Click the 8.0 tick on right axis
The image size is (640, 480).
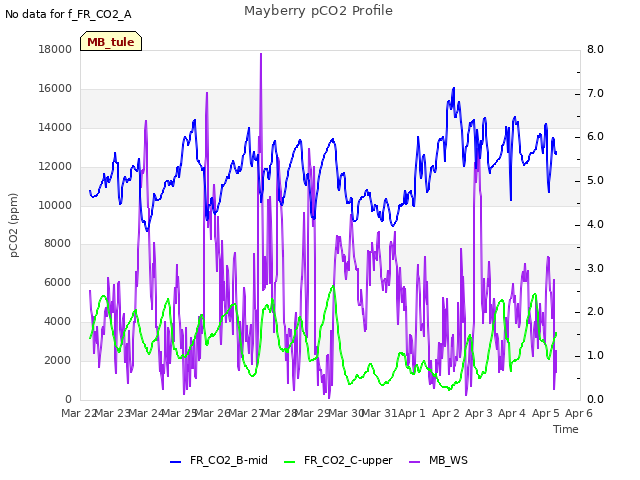click(595, 49)
